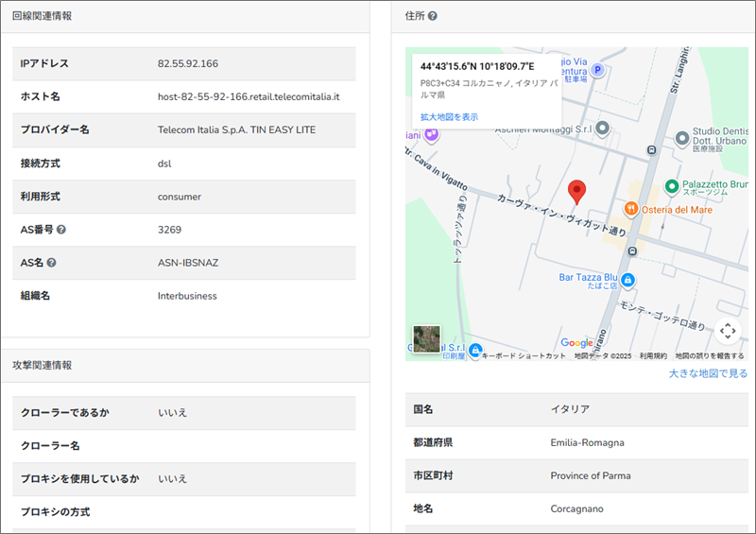
Task: Switch to satellite view via map thumbnail
Action: (x=426, y=338)
